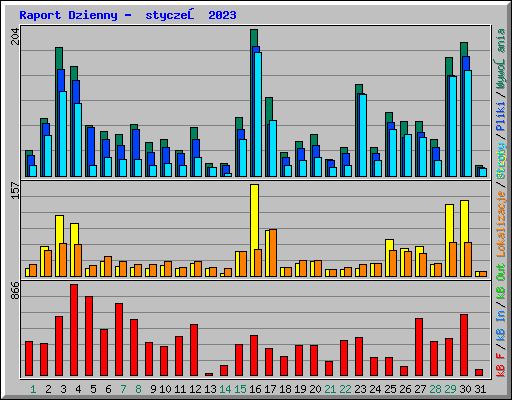Image resolution: width=512 pixels, height=400 pixels.
Task: Click the middle panel axis value 157
Action: pos(15,191)
